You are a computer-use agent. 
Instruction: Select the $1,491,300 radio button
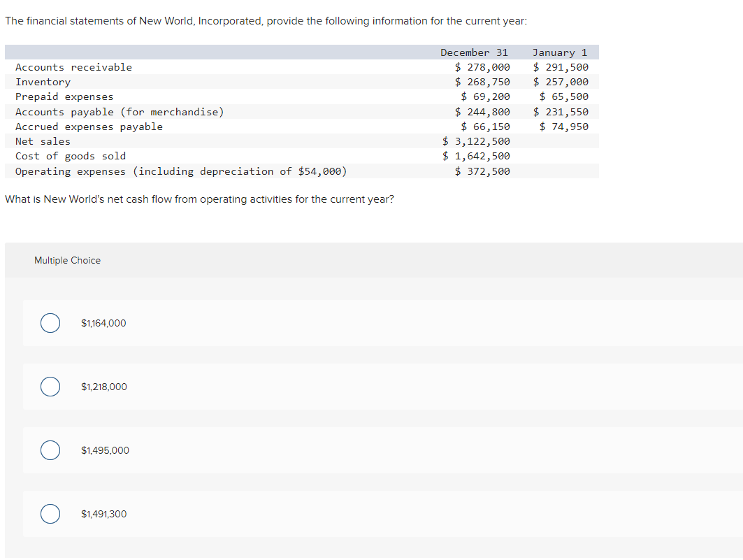50,514
